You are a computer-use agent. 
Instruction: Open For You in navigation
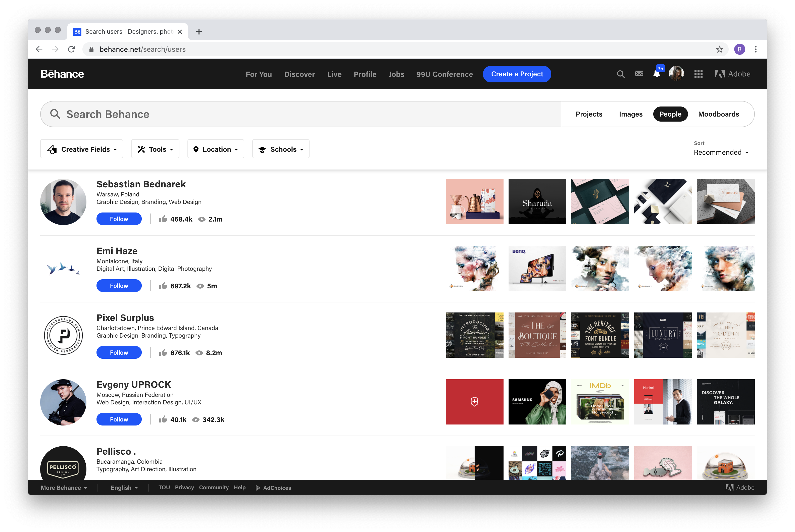tap(259, 74)
